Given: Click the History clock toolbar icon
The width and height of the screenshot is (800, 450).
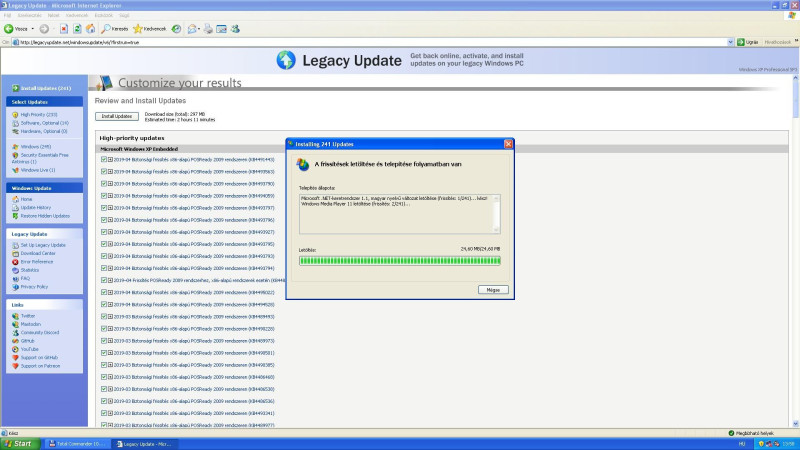Looking at the screenshot, I should (176, 29).
